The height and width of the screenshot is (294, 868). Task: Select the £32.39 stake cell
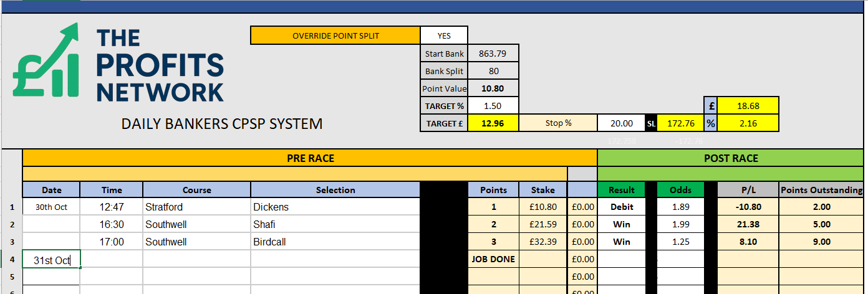tap(542, 242)
